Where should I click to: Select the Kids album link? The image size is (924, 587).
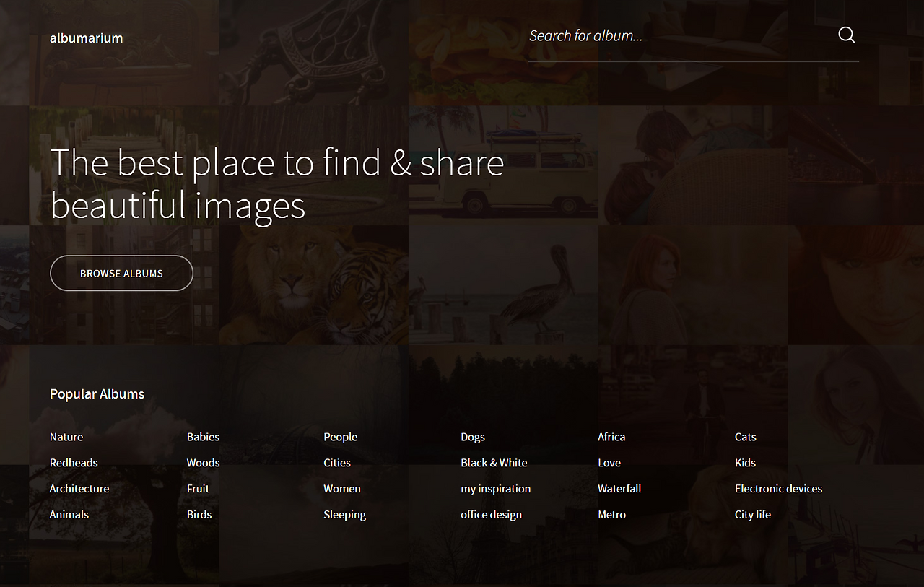(745, 463)
